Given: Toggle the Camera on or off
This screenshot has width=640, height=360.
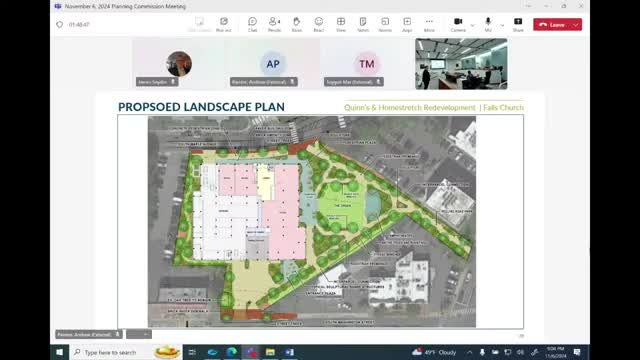Looking at the screenshot, I should (x=458, y=24).
